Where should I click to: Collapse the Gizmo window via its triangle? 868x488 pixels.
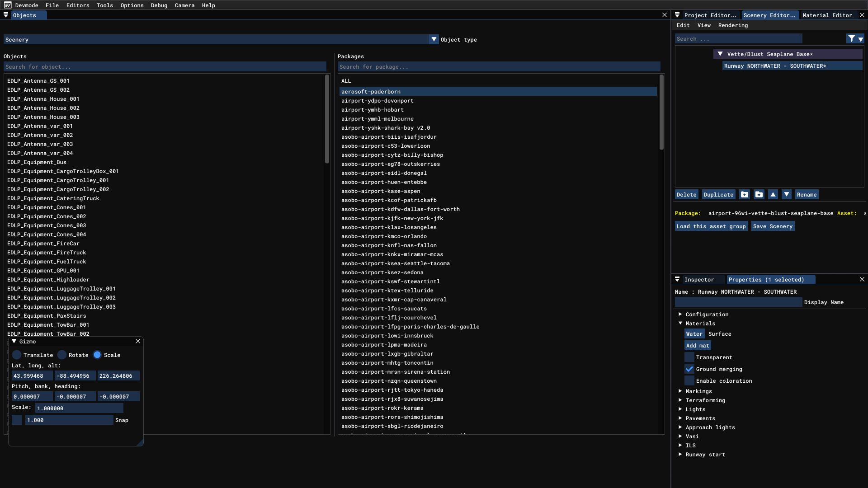coord(14,342)
